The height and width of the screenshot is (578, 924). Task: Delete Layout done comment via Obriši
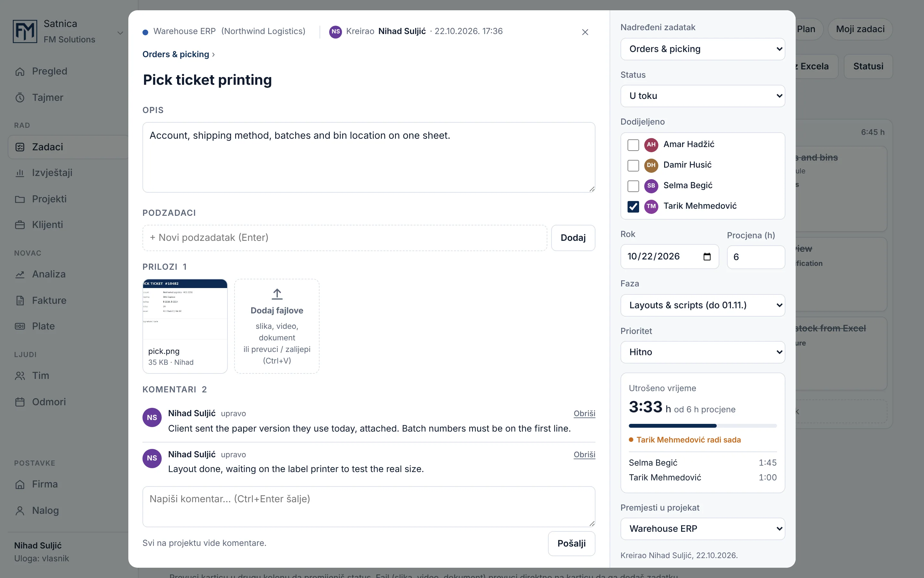(584, 455)
